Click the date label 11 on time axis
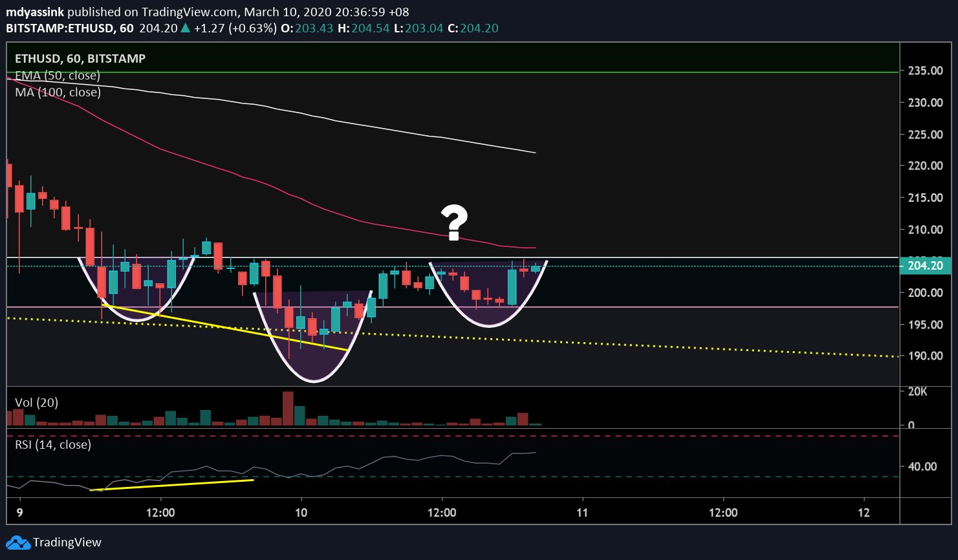 [582, 513]
